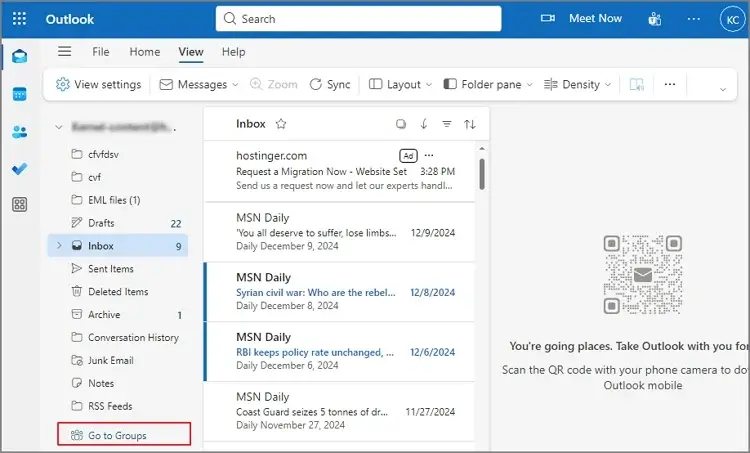Open Calendar from the left sidebar
Screen dimensions: 750x453
pyautogui.click(x=20, y=94)
